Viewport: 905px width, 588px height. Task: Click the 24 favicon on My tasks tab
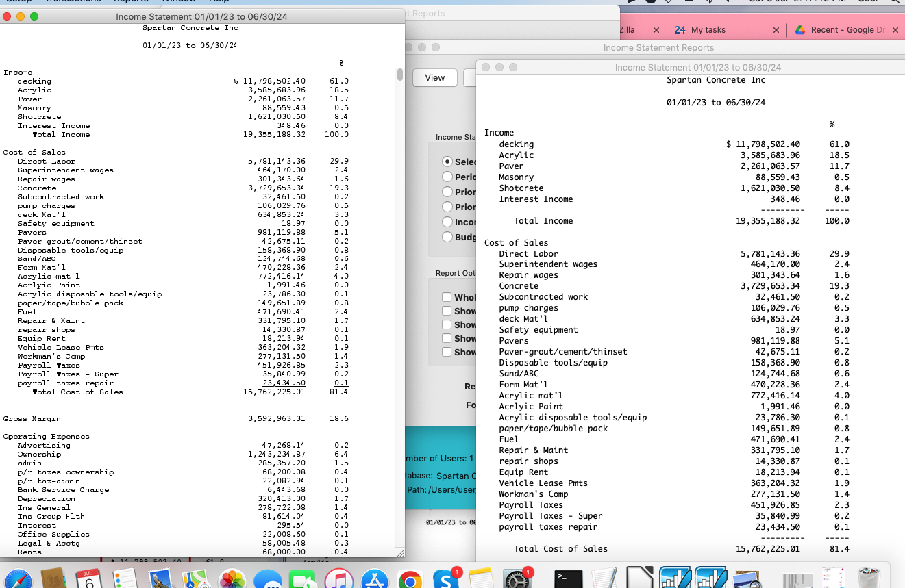click(x=680, y=30)
